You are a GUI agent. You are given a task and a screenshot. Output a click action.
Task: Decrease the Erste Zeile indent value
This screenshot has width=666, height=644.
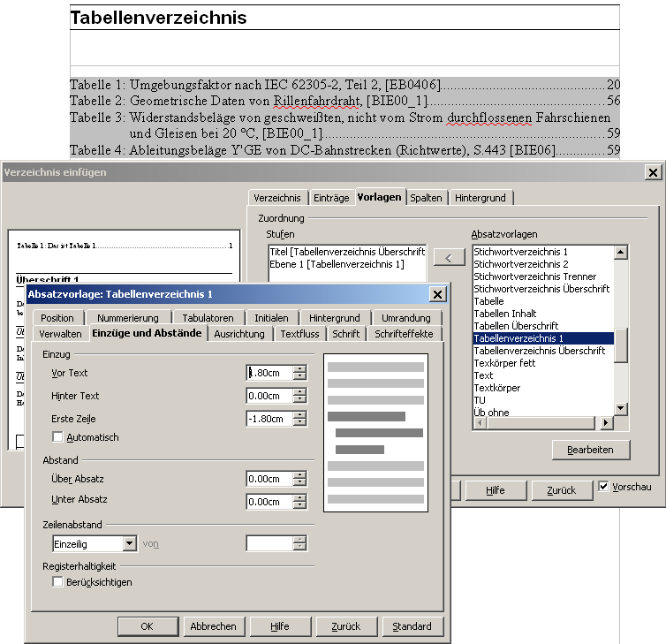[x=299, y=422]
